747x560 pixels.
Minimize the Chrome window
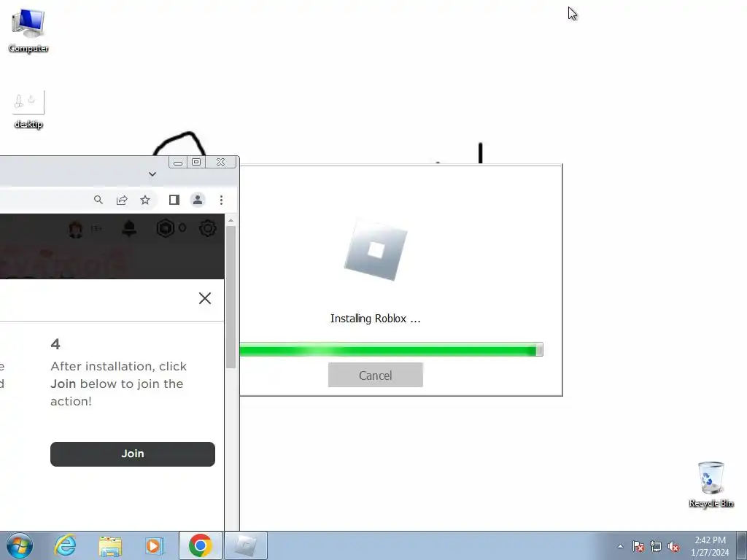pyautogui.click(x=178, y=163)
